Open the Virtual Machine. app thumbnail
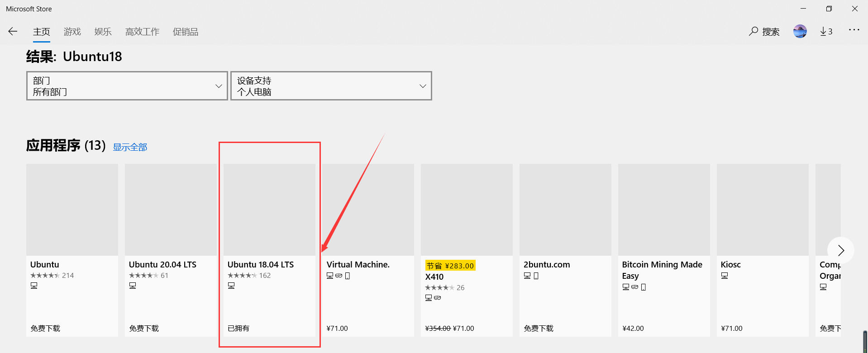This screenshot has height=353, width=868. 368,210
